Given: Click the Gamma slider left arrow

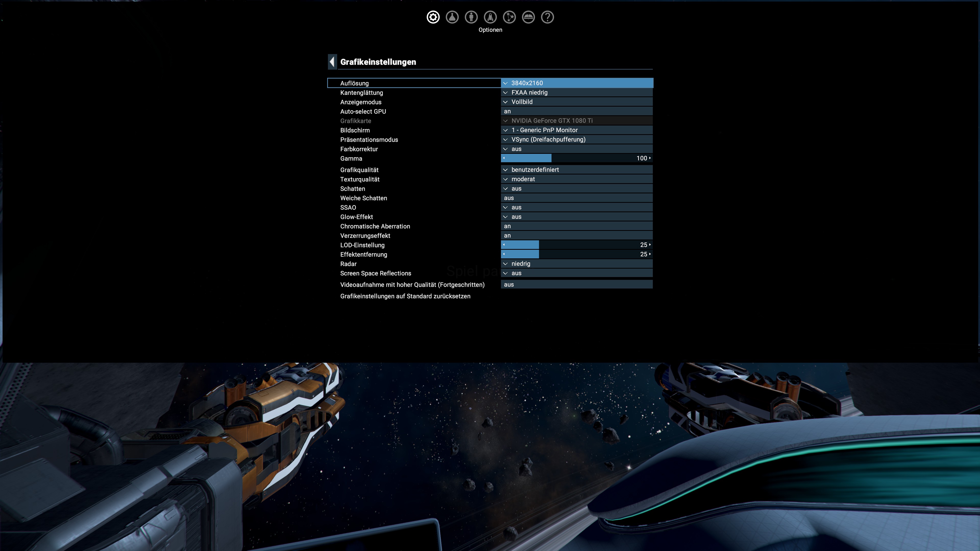Looking at the screenshot, I should (x=504, y=158).
